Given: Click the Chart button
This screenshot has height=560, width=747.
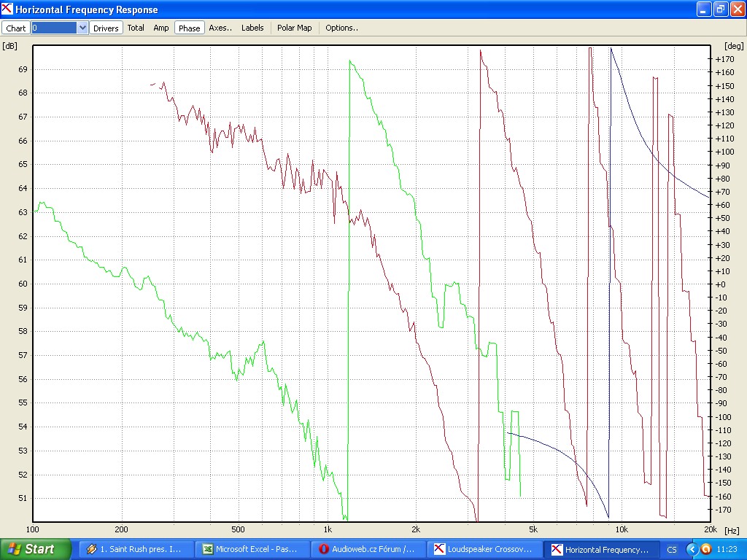Looking at the screenshot, I should click(16, 28).
